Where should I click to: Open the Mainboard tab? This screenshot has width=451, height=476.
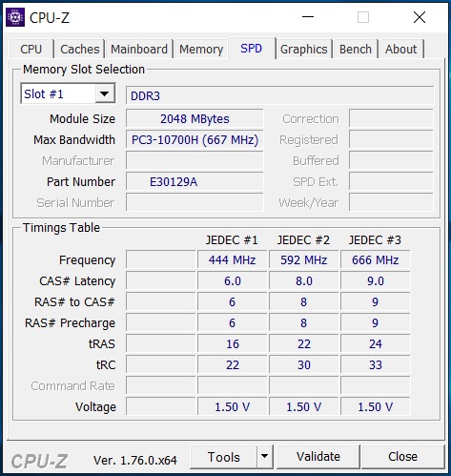pos(139,49)
